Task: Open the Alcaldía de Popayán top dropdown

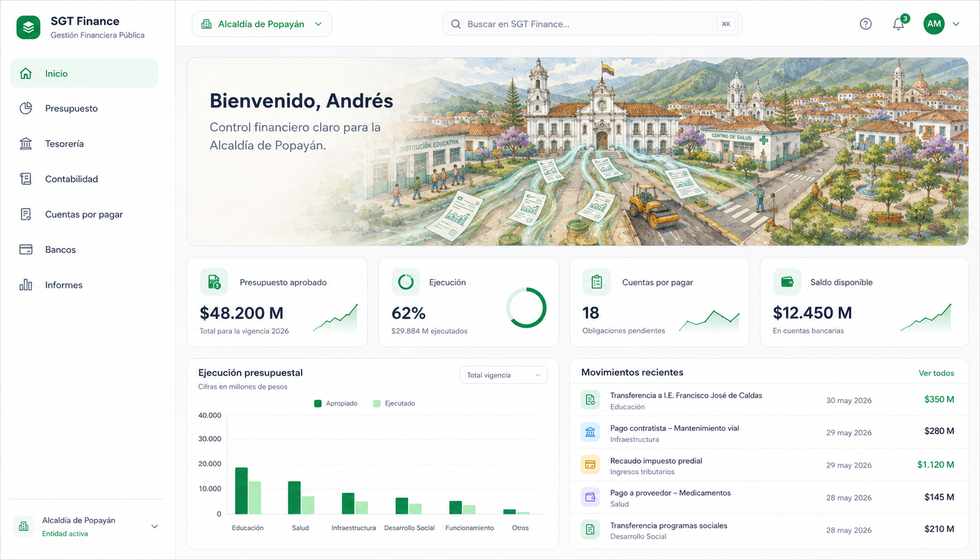Action: tap(262, 24)
